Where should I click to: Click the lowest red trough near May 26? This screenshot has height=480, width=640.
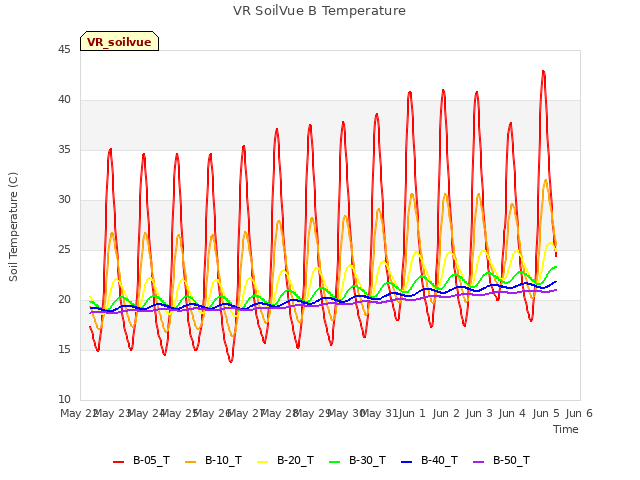point(231,361)
